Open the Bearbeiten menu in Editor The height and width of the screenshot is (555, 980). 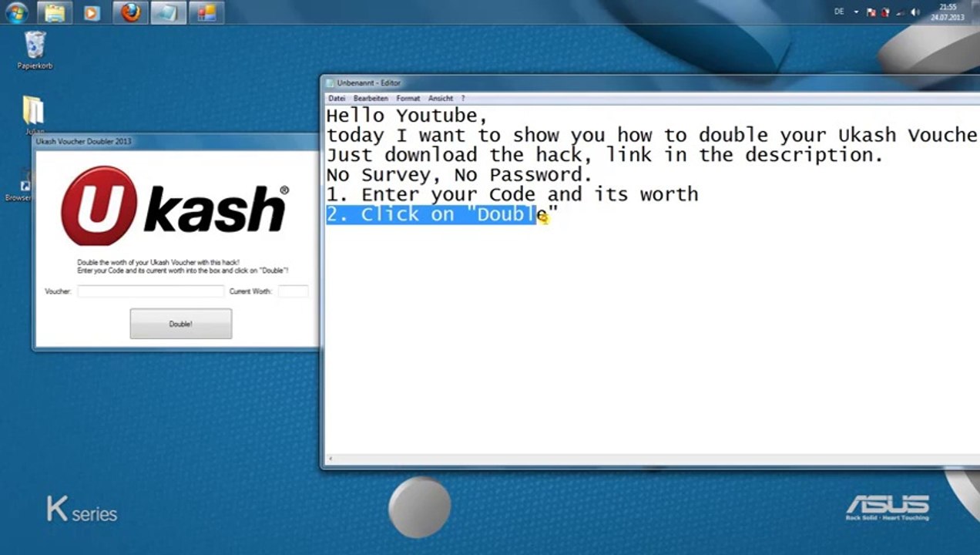371,99
